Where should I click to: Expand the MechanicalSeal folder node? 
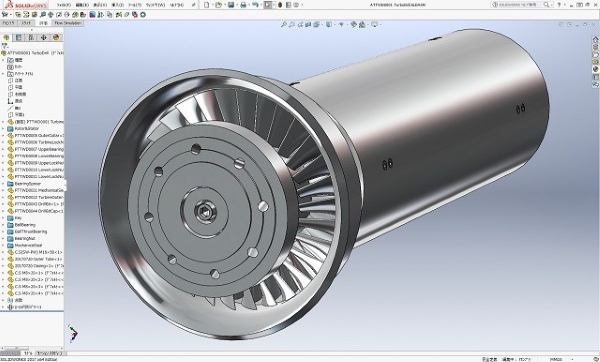click(3, 245)
